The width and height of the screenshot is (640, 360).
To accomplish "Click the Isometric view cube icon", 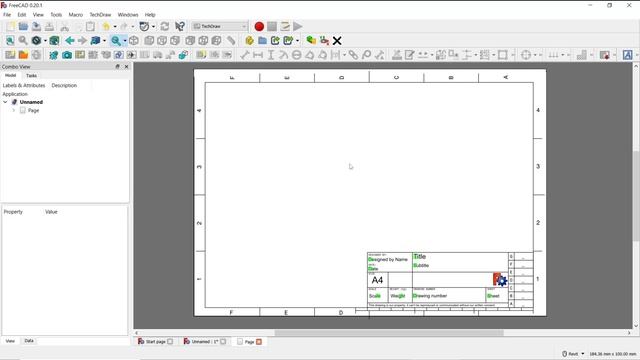I will coord(134,40).
